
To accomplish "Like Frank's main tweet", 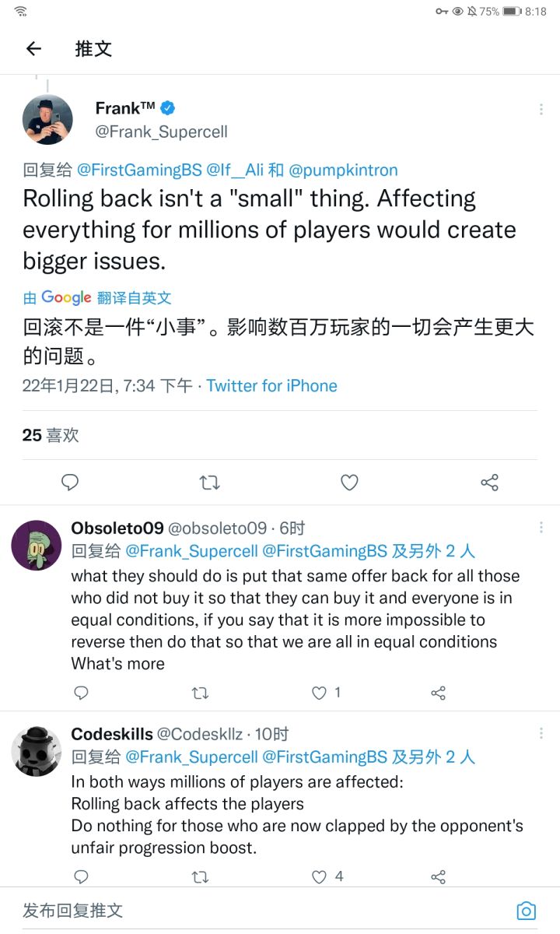I will tap(349, 483).
